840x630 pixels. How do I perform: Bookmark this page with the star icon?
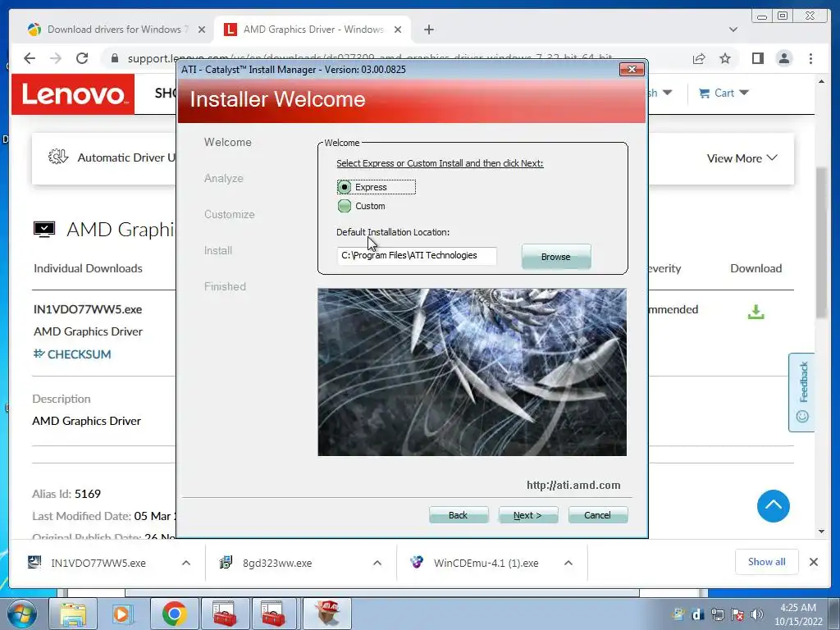(x=725, y=58)
